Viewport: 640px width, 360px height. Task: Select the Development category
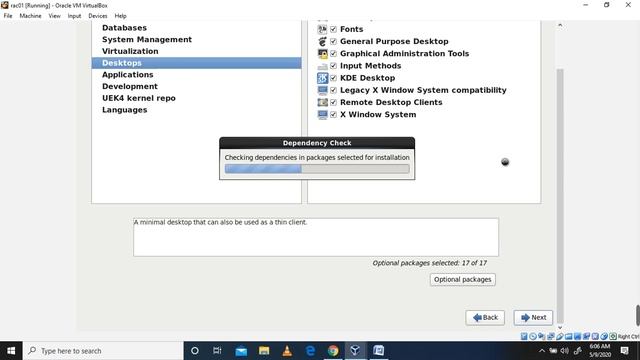pyautogui.click(x=130, y=87)
